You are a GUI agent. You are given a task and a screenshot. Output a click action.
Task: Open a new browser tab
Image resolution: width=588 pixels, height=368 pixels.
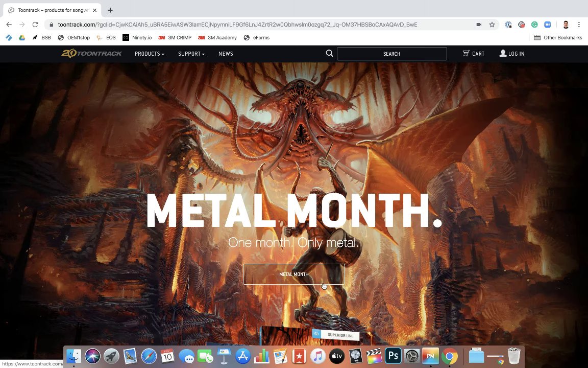pyautogui.click(x=110, y=10)
